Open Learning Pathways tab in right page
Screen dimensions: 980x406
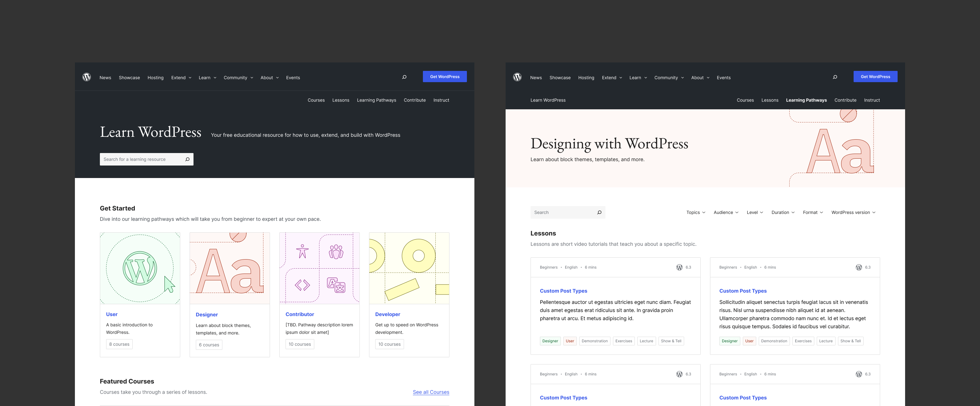pos(806,100)
